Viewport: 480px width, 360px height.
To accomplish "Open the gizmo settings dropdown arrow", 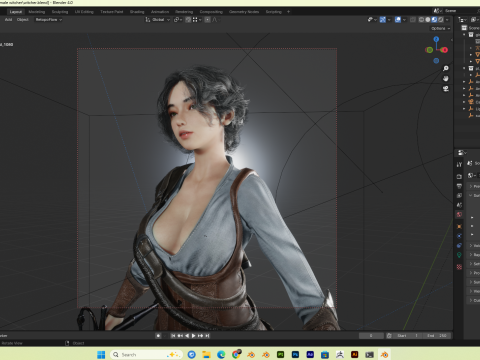I will [x=389, y=20].
